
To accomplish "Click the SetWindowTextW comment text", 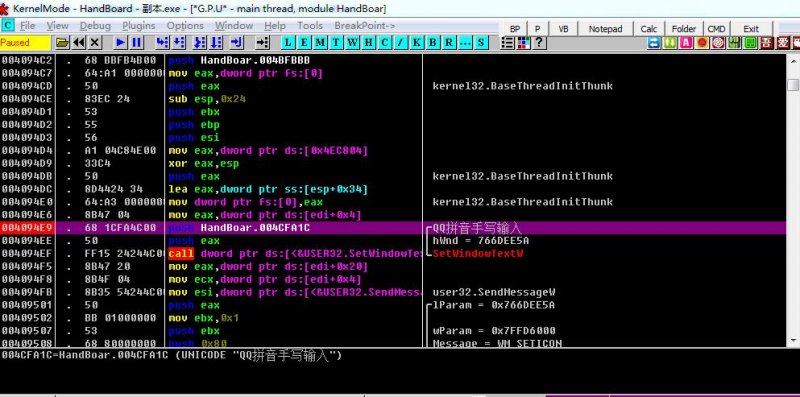I will point(478,254).
